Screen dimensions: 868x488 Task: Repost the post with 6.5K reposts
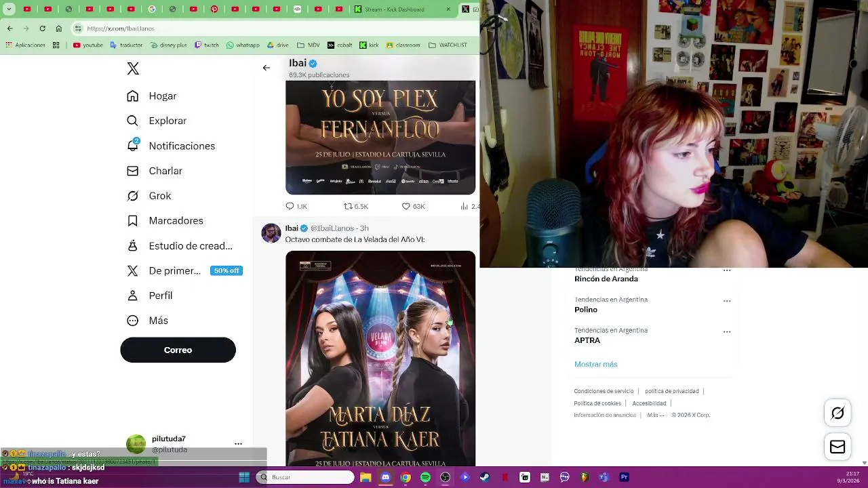[x=355, y=206]
